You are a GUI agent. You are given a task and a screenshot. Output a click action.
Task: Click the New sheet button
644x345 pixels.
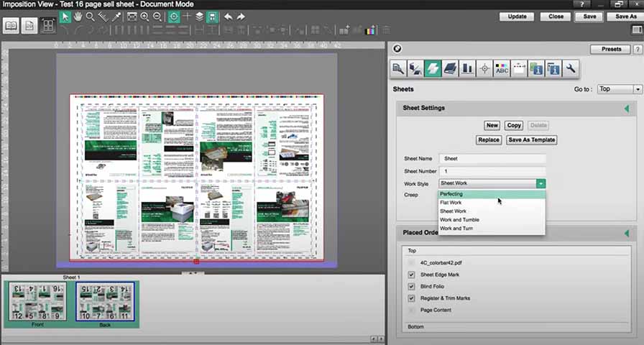coord(492,125)
